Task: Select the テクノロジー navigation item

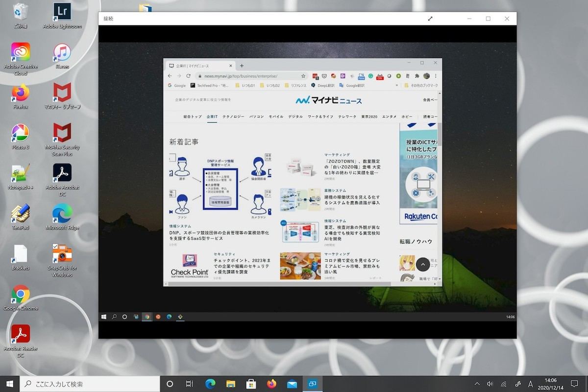Action: click(x=233, y=117)
